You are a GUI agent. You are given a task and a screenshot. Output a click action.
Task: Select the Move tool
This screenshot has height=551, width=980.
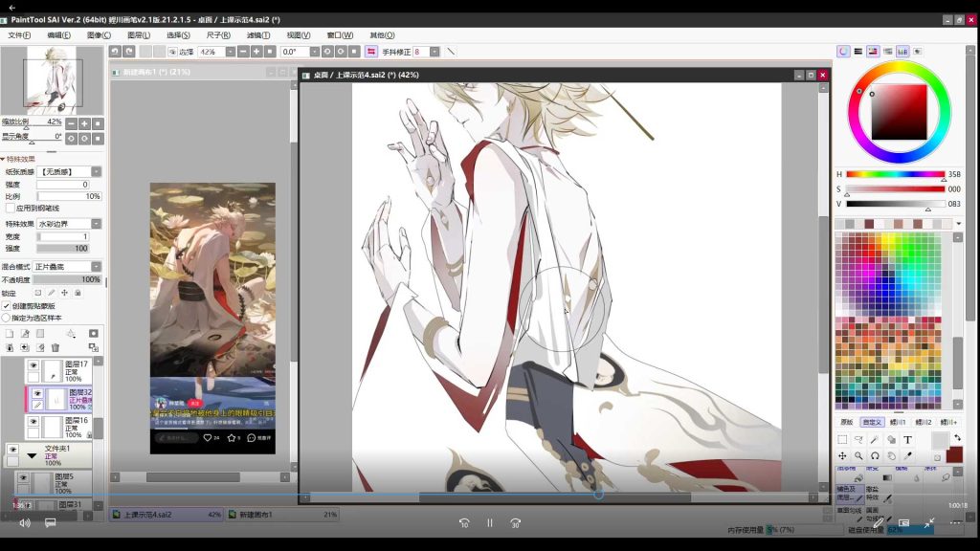(842, 456)
